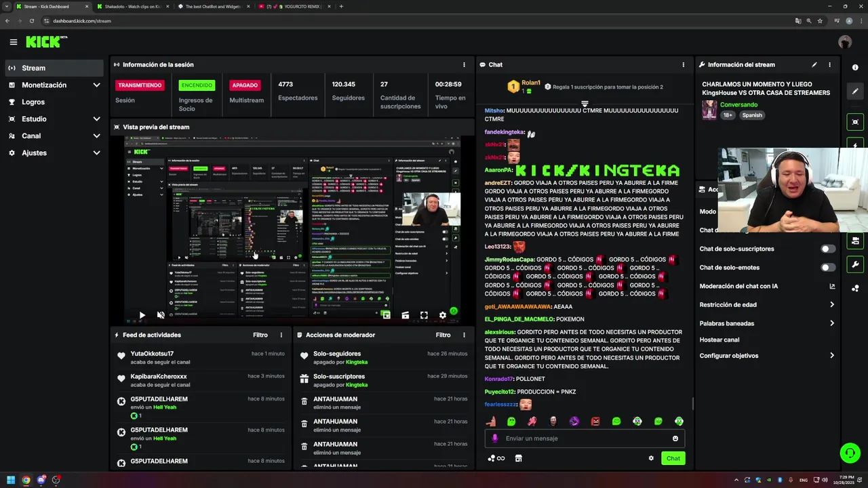Image resolution: width=868 pixels, height=488 pixels.
Task: Click the Spanish language tag
Action: point(752,115)
